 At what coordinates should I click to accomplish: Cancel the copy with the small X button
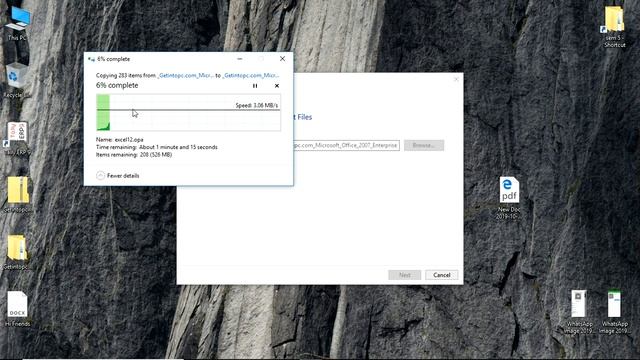point(277,86)
